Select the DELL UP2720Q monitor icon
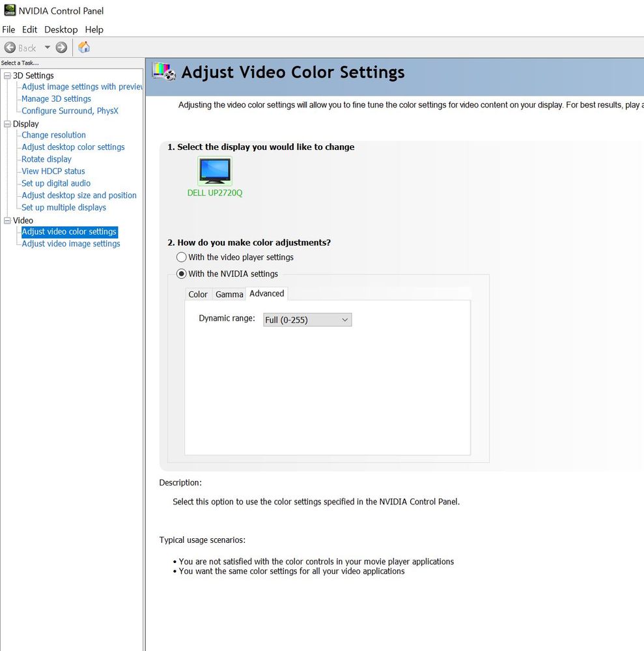 click(x=214, y=171)
